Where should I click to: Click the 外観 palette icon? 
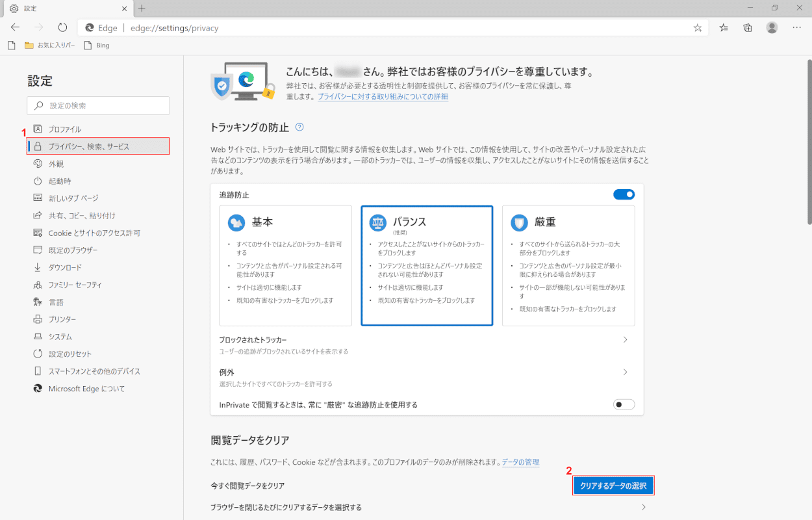[x=38, y=164]
